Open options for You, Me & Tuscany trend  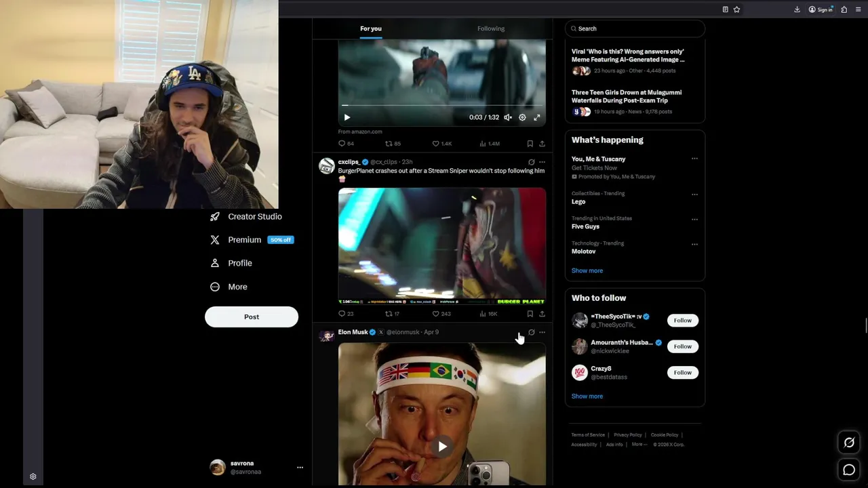point(694,159)
